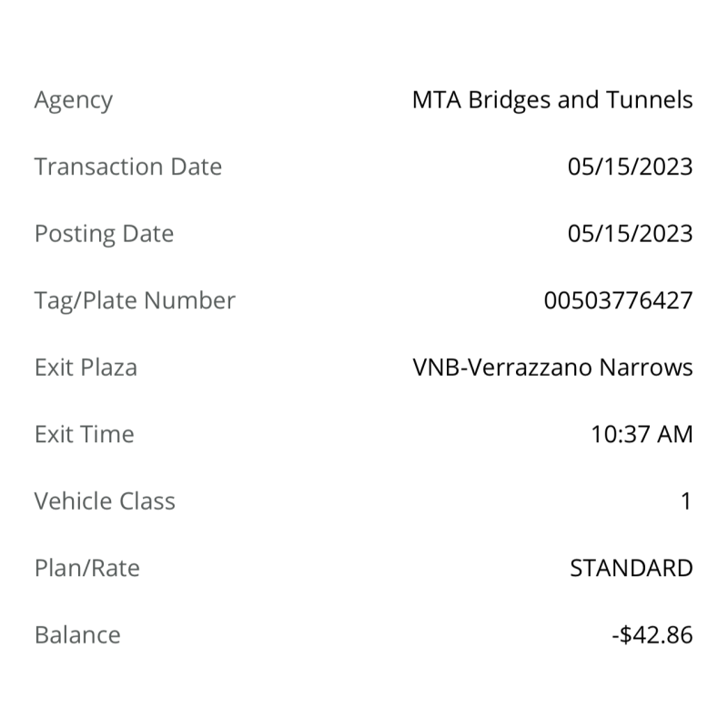Select tag number 00503776427
This screenshot has width=728, height=728.
619,300
